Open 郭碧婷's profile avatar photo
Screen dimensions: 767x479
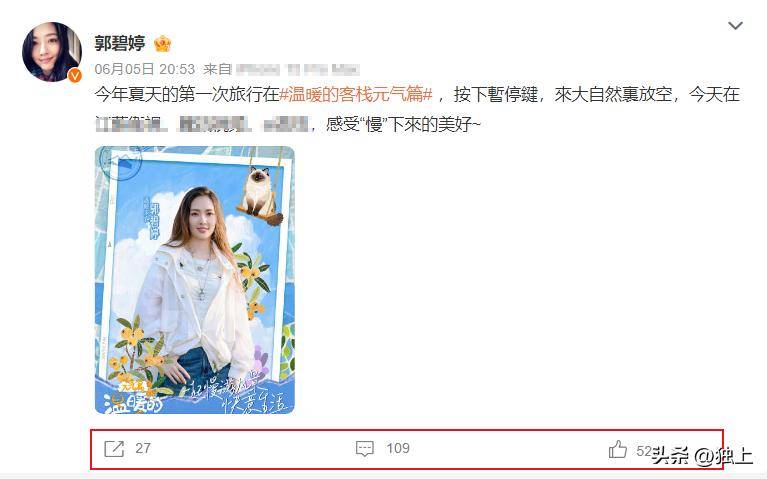click(x=51, y=52)
